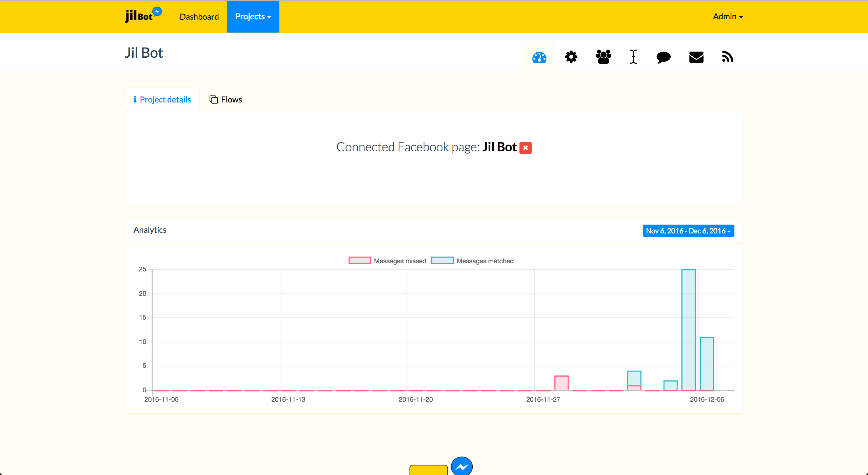
Task: Go to Dashboard in navbar
Action: [x=199, y=17]
